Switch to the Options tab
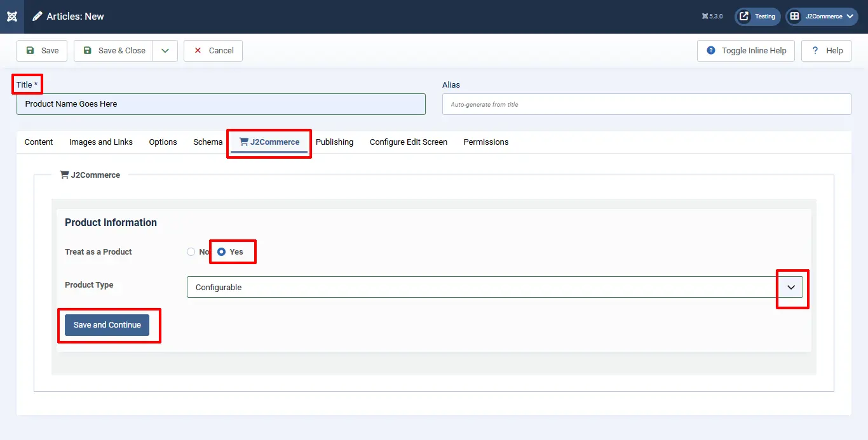Image resolution: width=868 pixels, height=440 pixels. coord(163,142)
